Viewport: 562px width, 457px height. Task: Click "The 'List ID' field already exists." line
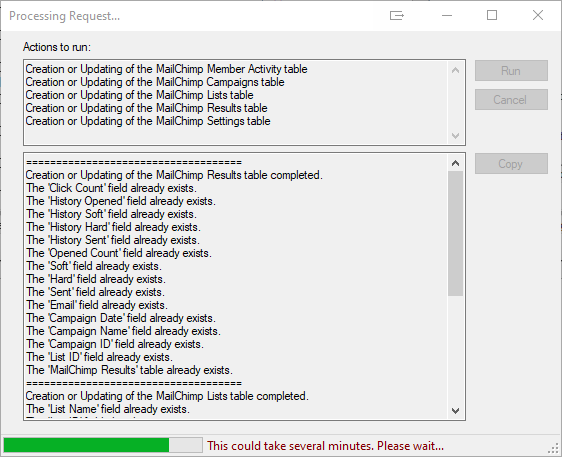coord(99,357)
